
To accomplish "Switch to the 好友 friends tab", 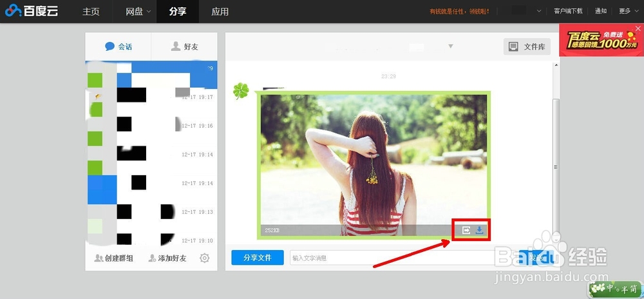I will pyautogui.click(x=184, y=46).
